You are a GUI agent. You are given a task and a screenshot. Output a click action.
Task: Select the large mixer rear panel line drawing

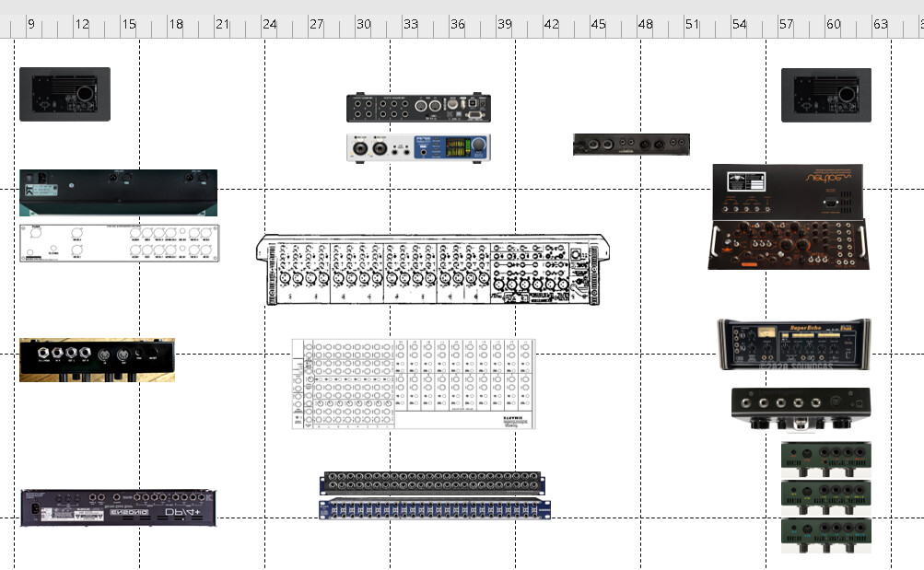(x=433, y=269)
